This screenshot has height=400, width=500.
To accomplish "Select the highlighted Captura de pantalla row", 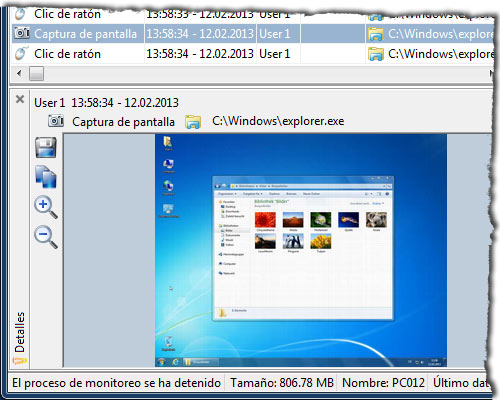I will (x=253, y=34).
